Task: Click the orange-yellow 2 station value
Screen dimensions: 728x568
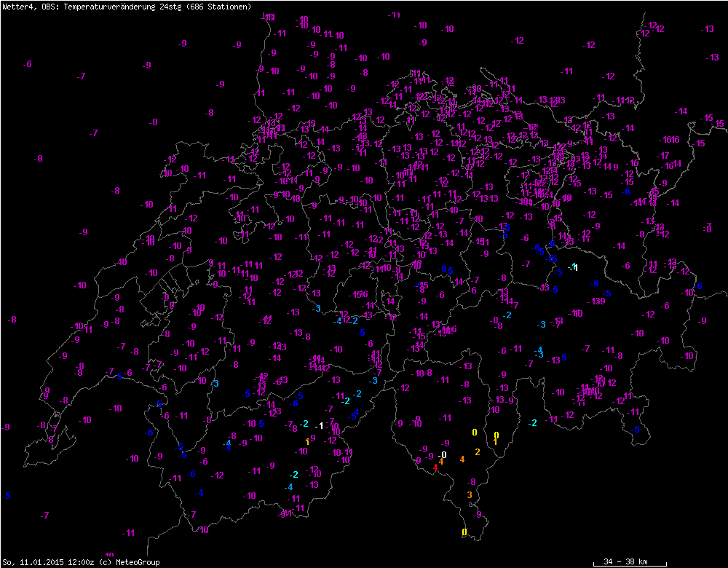Action: pos(478,452)
